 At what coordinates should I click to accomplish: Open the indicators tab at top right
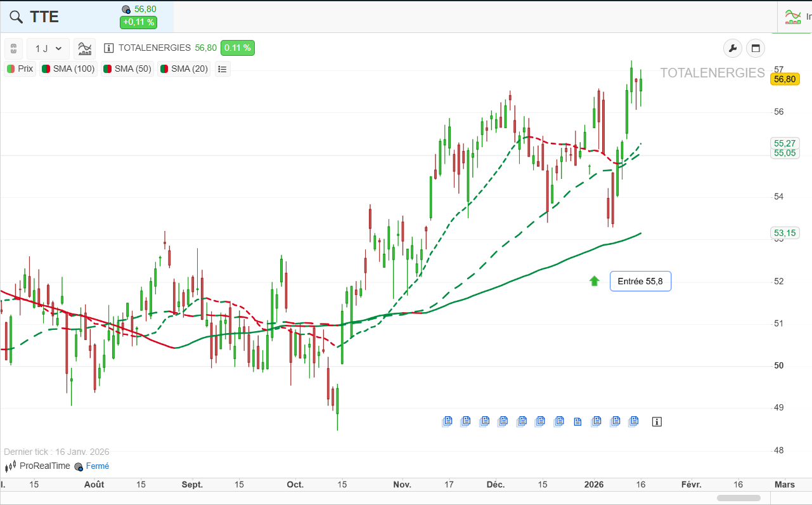(x=795, y=16)
